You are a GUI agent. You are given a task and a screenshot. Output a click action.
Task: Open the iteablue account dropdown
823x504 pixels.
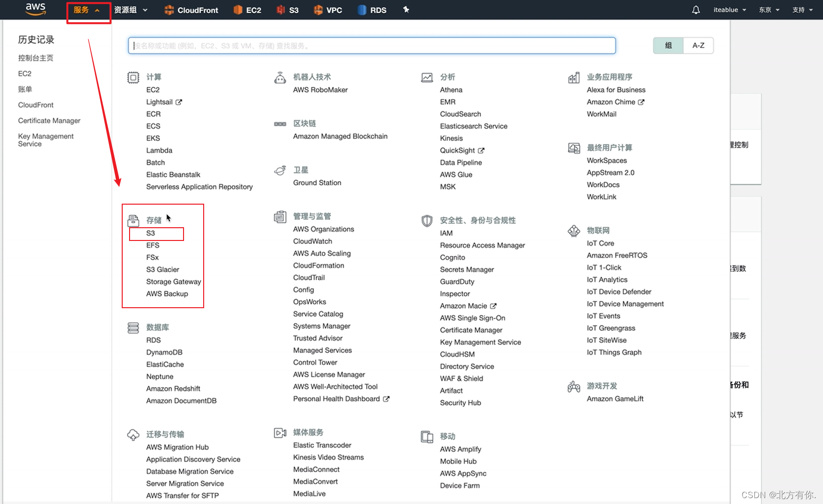[730, 10]
